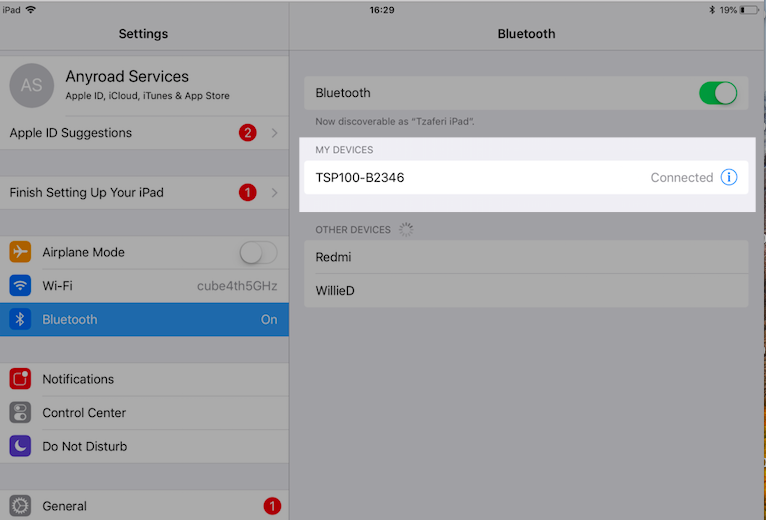Tap the Airplane Mode label
The height and width of the screenshot is (520, 766).
pyautogui.click(x=84, y=252)
